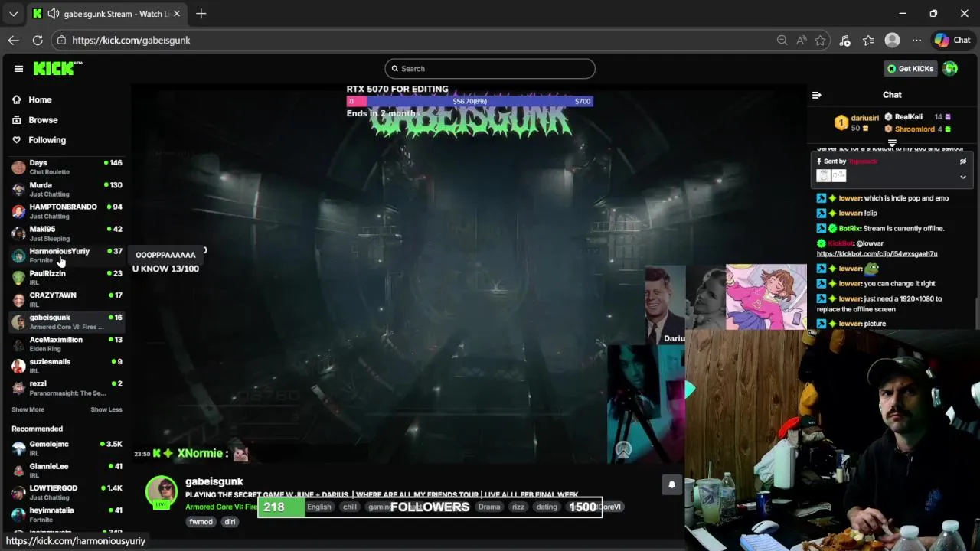Image resolution: width=980 pixels, height=551 pixels.
Task: Click the browser address bar URL
Action: (131, 40)
